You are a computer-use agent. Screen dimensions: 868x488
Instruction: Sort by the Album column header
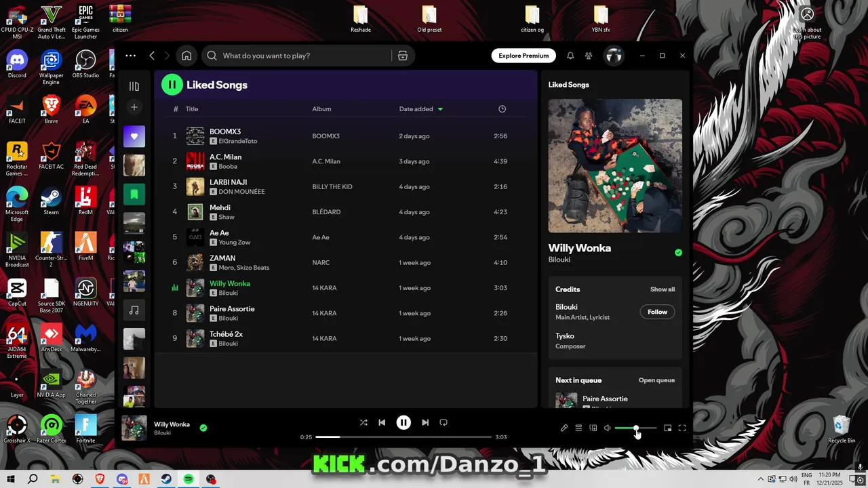321,109
